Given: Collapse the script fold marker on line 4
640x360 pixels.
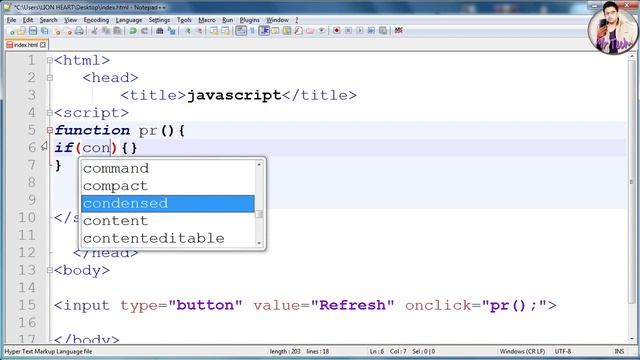Looking at the screenshot, I should [x=49, y=113].
